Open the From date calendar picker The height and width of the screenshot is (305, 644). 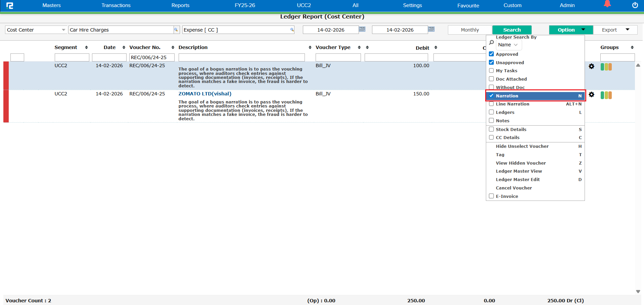[x=362, y=29]
